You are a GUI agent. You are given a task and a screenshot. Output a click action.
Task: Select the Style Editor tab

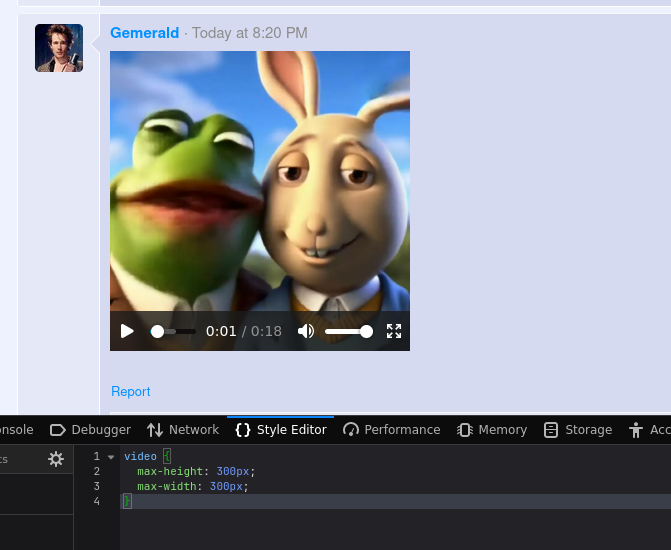tap(281, 430)
